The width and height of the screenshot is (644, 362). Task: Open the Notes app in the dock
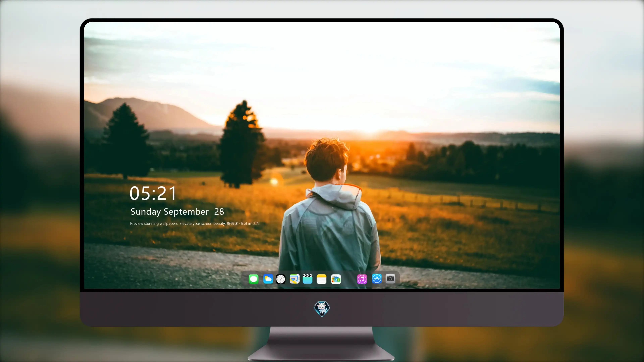click(x=321, y=279)
